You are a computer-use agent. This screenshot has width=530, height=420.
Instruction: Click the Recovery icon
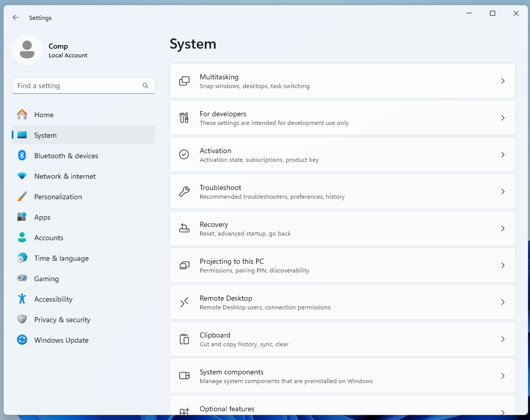point(184,228)
